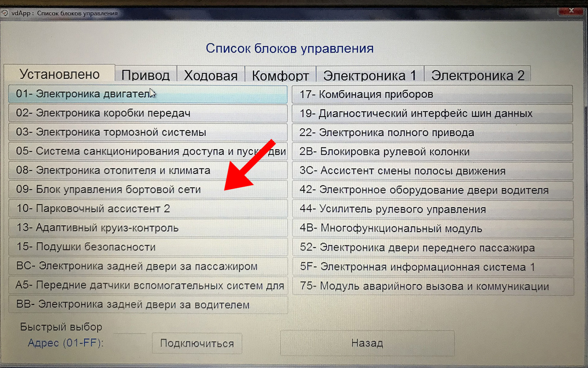Select 19- Диагностический интерфейс шин данных
Image resolution: width=588 pixels, height=368 pixels.
[x=432, y=113]
